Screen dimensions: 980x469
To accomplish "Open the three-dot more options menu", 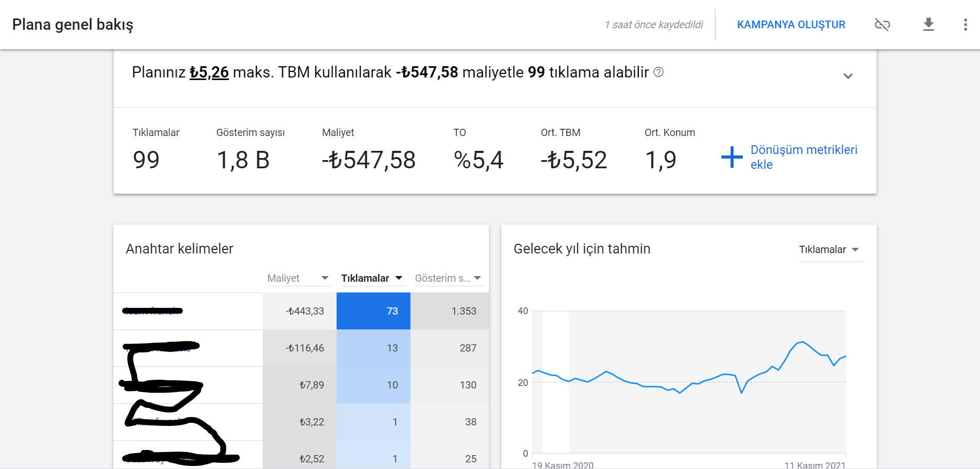I will 965,25.
